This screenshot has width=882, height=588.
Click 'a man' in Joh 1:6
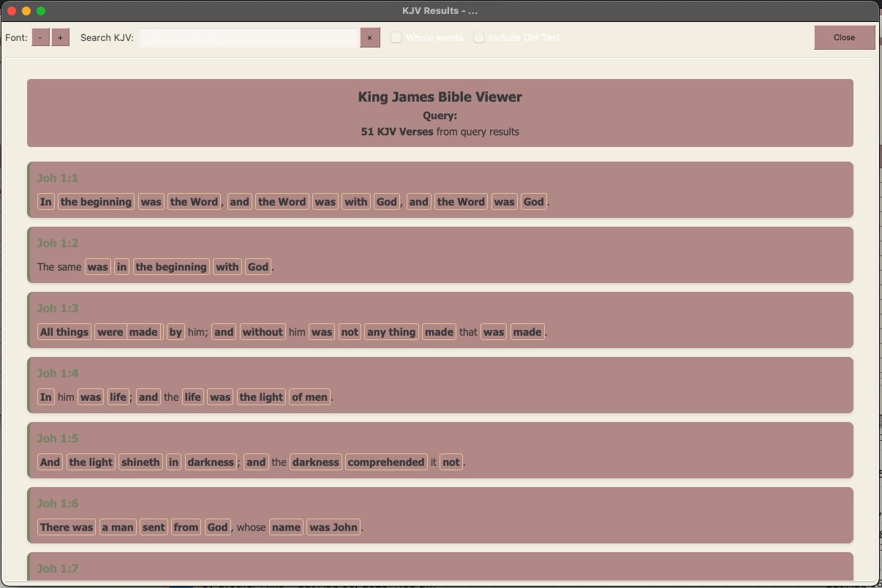coord(118,527)
